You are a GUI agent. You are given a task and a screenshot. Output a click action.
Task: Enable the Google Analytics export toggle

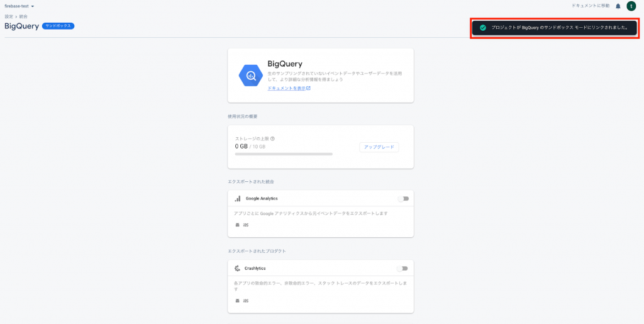pos(403,199)
